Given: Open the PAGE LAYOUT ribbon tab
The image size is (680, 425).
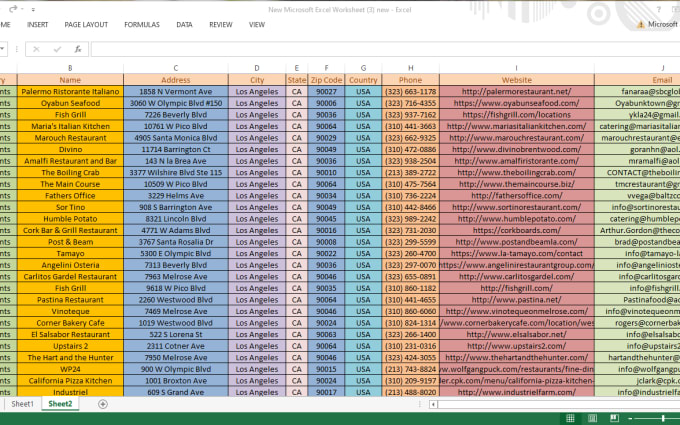Looking at the screenshot, I should [x=86, y=25].
